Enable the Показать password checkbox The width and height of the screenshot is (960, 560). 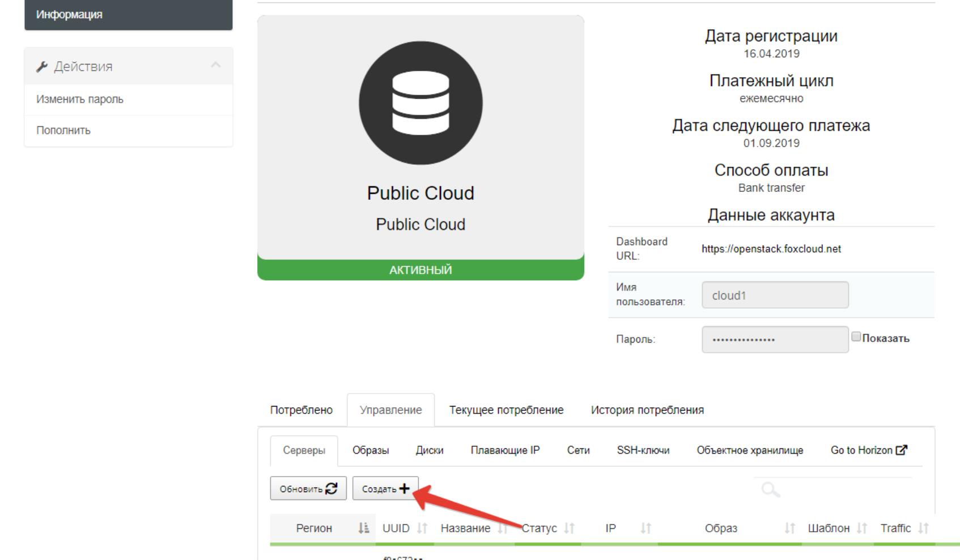click(856, 337)
